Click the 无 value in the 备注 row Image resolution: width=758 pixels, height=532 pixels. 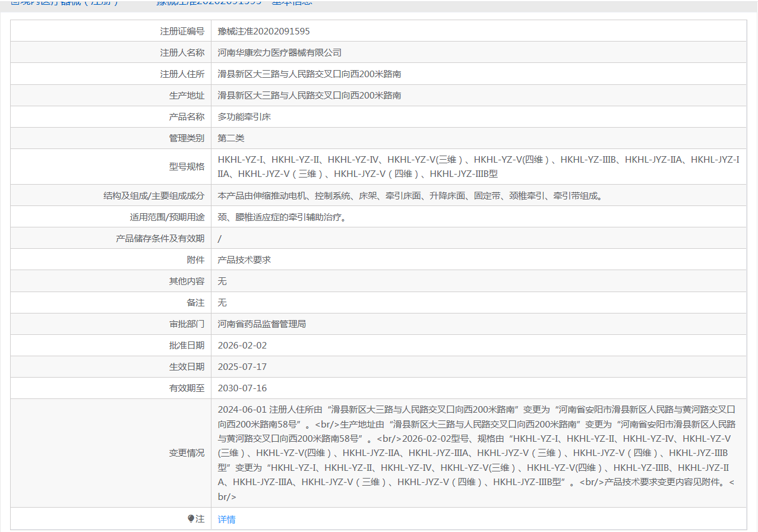222,302
